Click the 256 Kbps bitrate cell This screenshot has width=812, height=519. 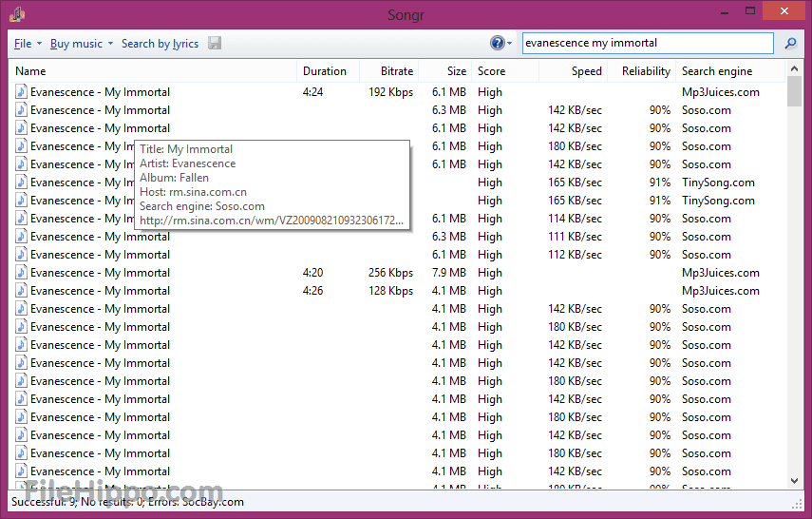390,273
